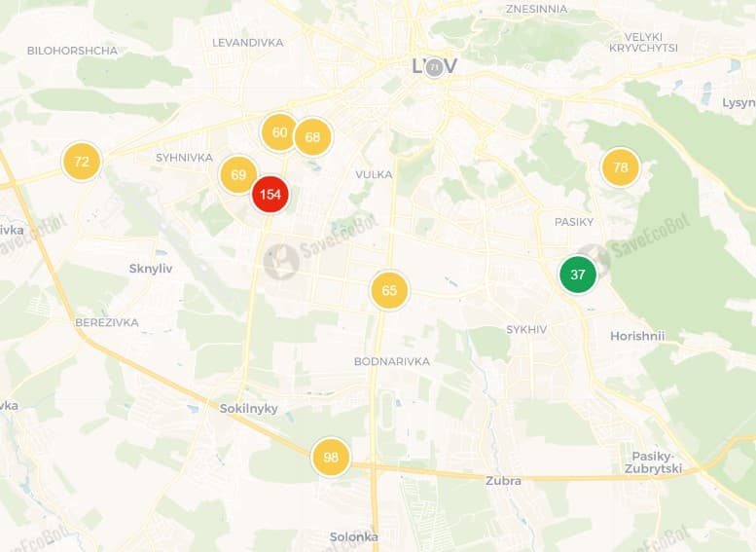Click the Horishnii place label

[637, 336]
